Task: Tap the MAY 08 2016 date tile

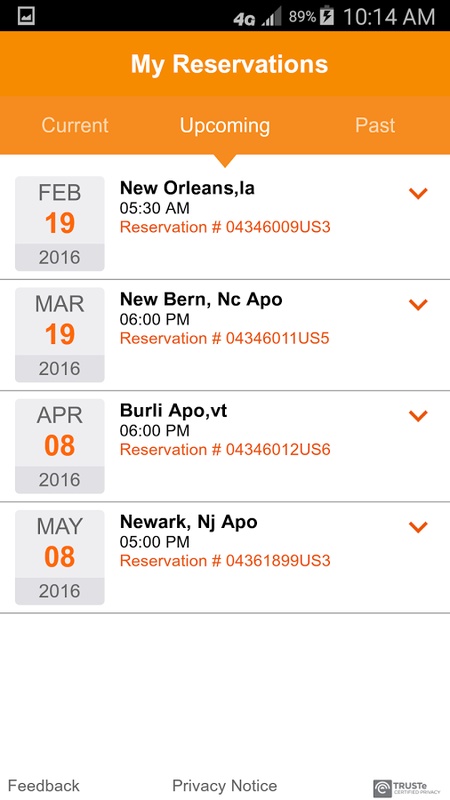Action: point(60,557)
